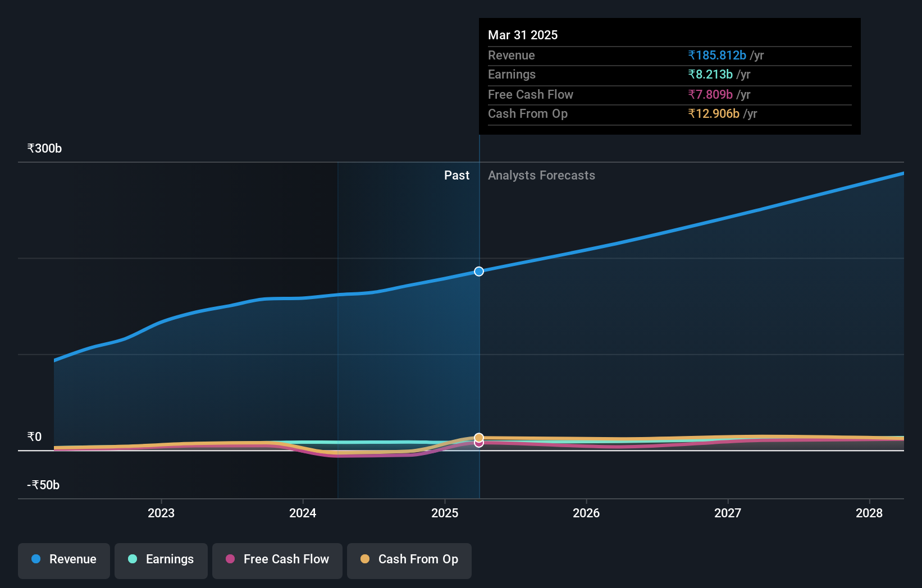This screenshot has height=588, width=922.
Task: Select the Revenue data point at Mar 2025
Action: click(x=479, y=272)
